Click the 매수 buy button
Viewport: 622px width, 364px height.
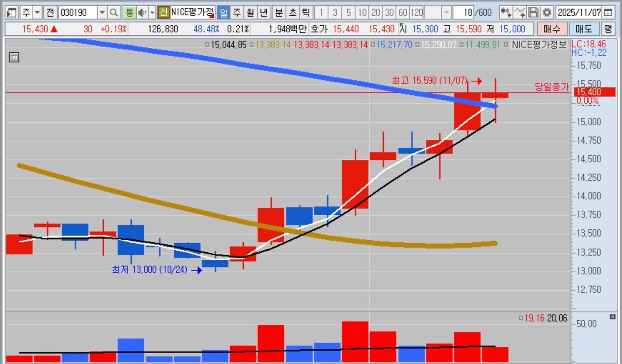(552, 29)
